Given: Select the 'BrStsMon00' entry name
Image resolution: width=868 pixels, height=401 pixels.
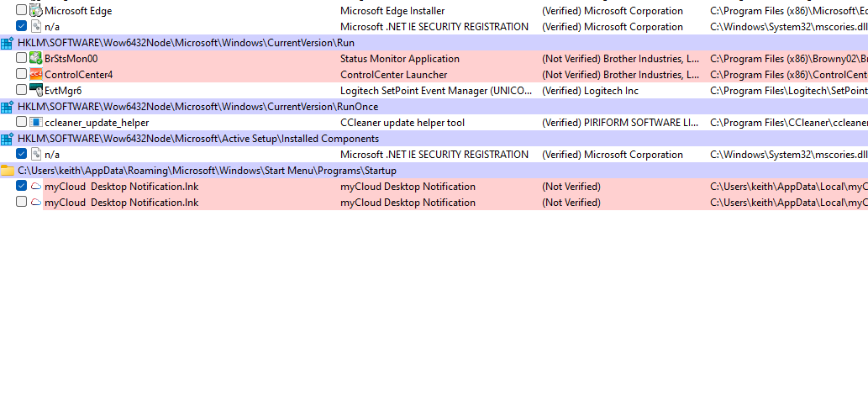Looking at the screenshot, I should point(71,59).
